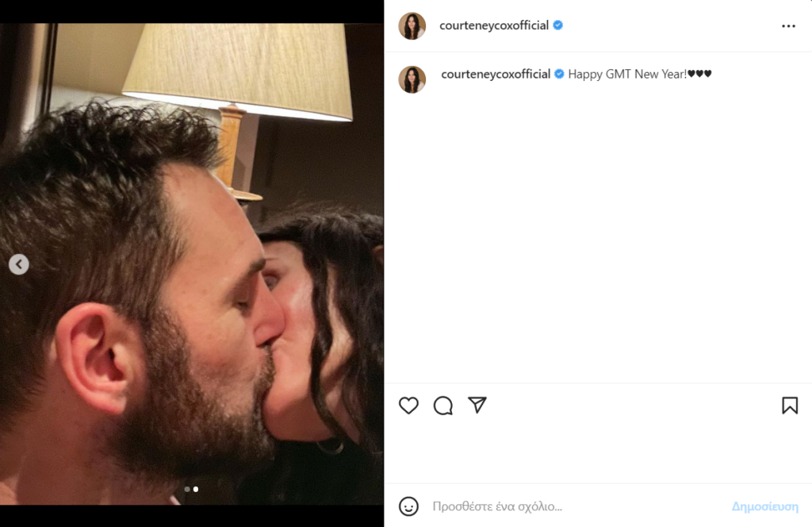Open courteneycoxofficial profile from the header username
This screenshot has width=812, height=527.
pos(495,25)
